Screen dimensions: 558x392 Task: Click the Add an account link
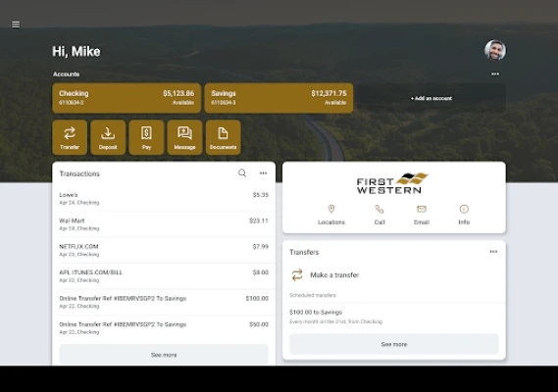point(431,98)
